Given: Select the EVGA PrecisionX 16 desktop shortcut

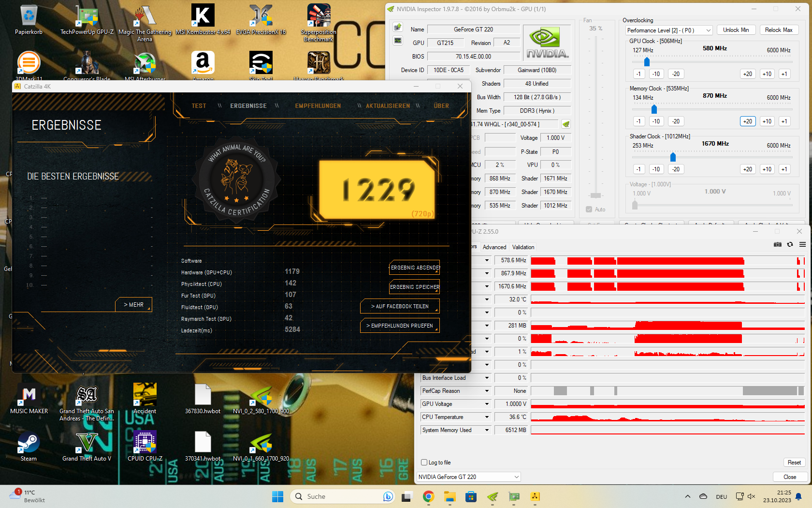Looking at the screenshot, I should [261, 20].
